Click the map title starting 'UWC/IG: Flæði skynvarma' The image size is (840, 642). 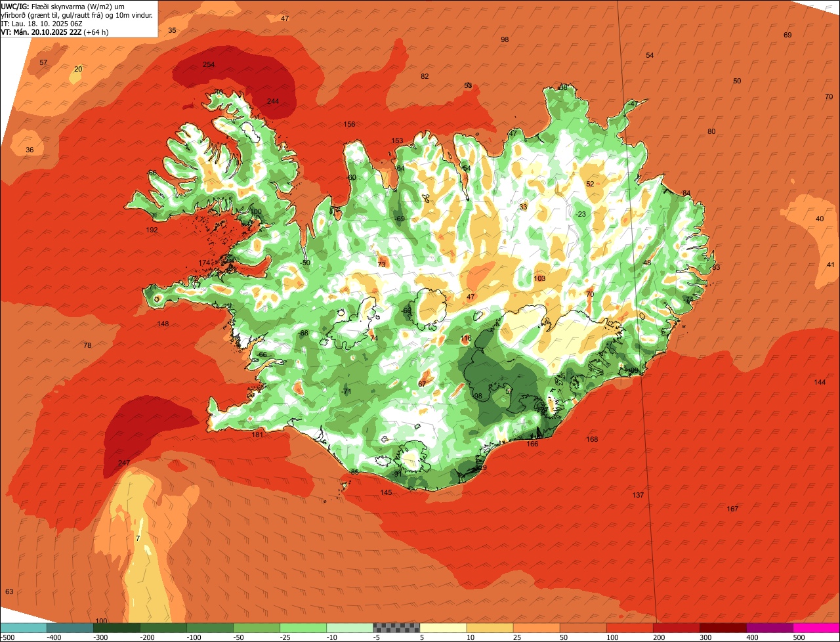point(77,10)
